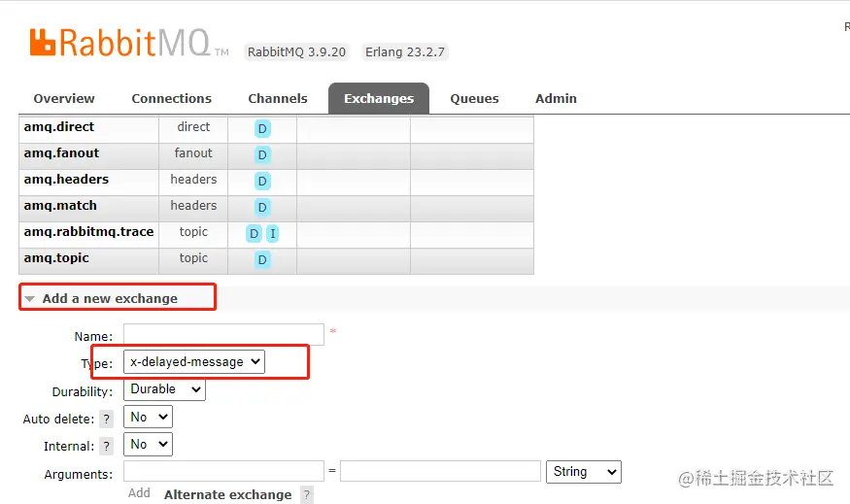
Task: Click the D durable badge in amq.direct row
Action: click(x=262, y=129)
